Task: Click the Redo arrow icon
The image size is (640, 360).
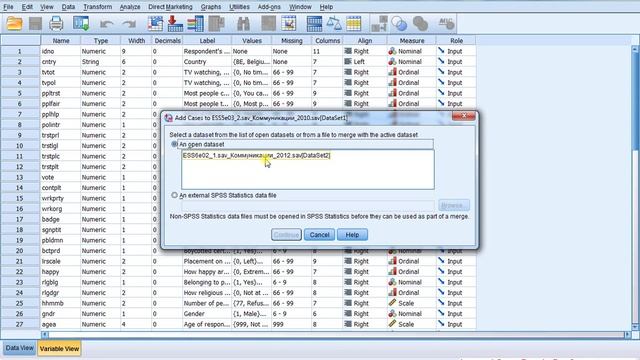Action: [x=129, y=24]
